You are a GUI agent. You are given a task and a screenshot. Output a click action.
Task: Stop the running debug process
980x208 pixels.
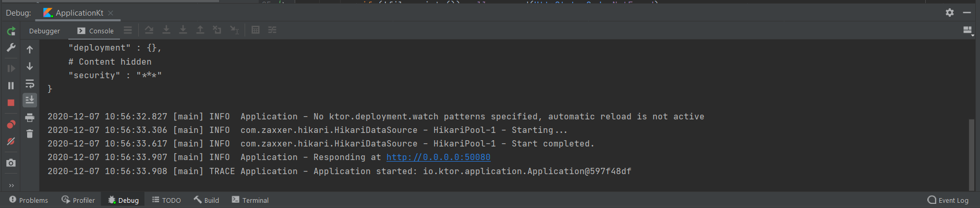coord(11,103)
